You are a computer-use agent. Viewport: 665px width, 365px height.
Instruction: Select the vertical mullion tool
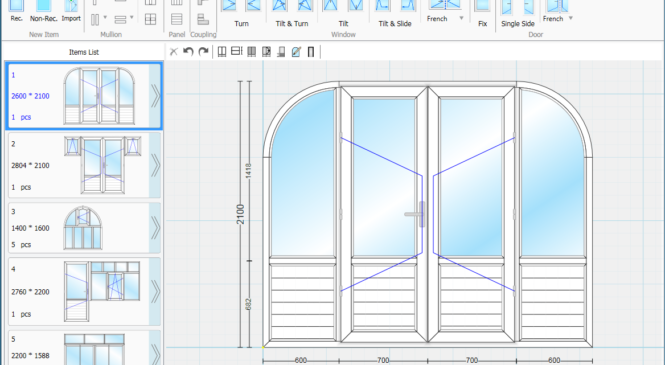coord(95,20)
